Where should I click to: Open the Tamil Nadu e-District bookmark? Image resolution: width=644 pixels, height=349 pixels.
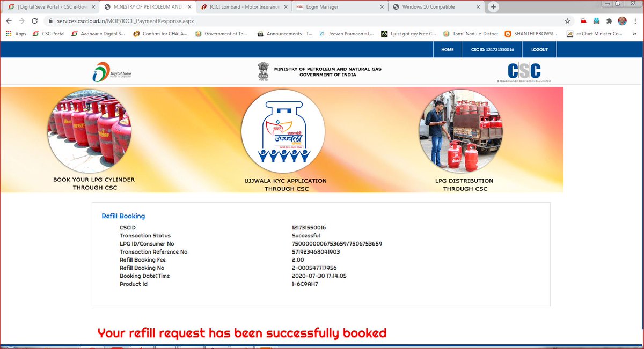click(x=470, y=34)
